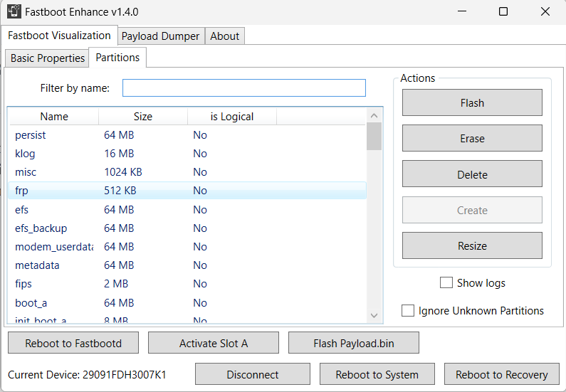This screenshot has height=392, width=566.
Task: Click Reboot to Fastbootd
Action: [73, 343]
